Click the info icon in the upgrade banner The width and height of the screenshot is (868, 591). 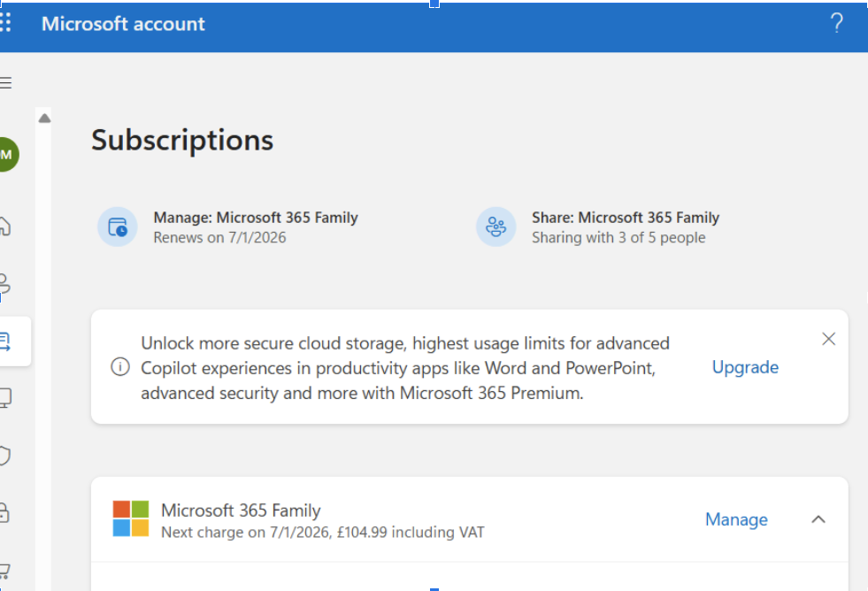click(x=120, y=367)
